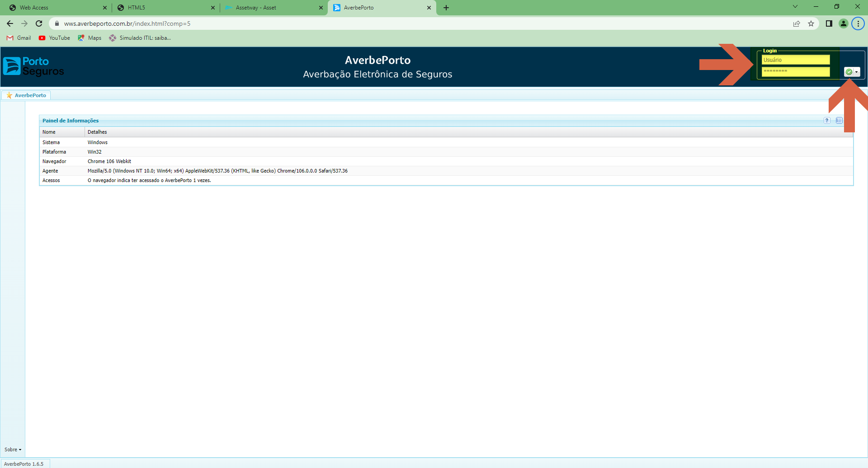Screen dimensions: 868x468
Task: Select the Agente row
Action: [446, 171]
